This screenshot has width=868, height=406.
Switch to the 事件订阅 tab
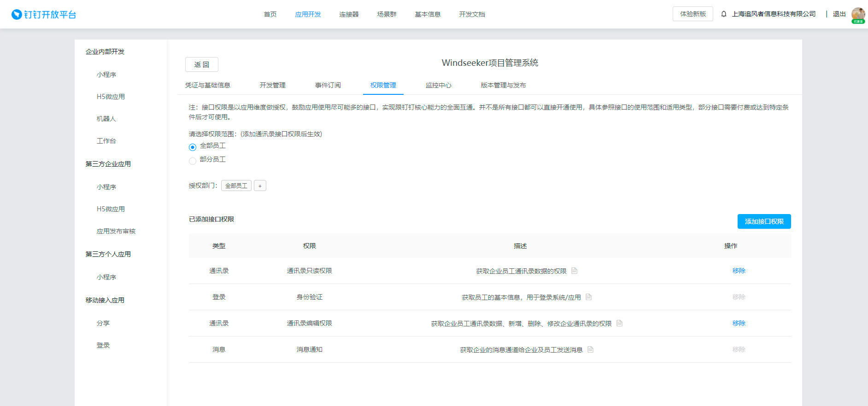point(328,85)
